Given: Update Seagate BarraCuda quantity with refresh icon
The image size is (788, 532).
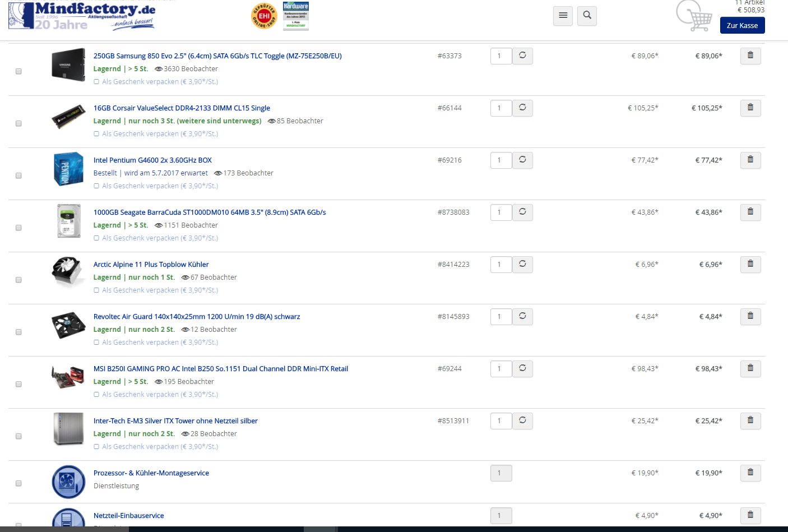Looking at the screenshot, I should [x=522, y=212].
